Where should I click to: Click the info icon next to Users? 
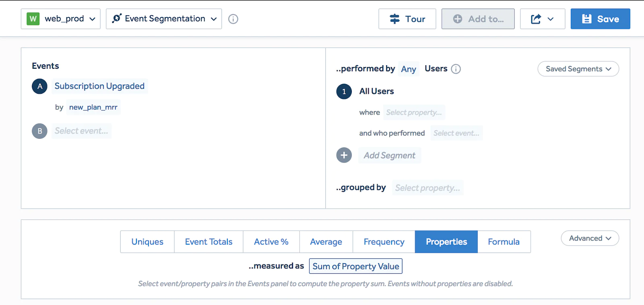point(456,69)
